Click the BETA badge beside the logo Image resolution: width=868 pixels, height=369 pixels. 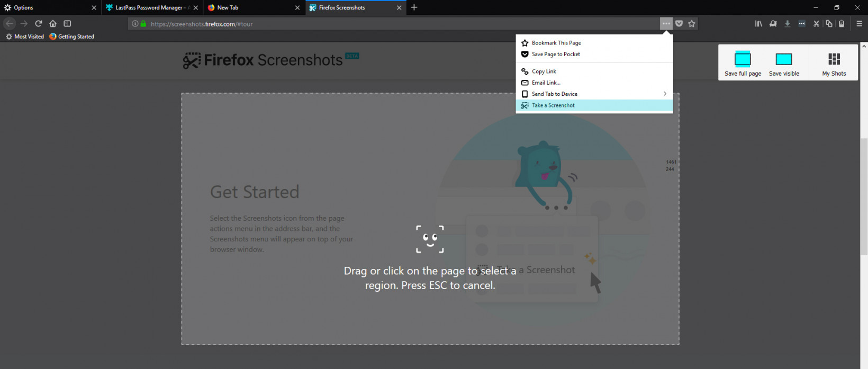coord(352,56)
